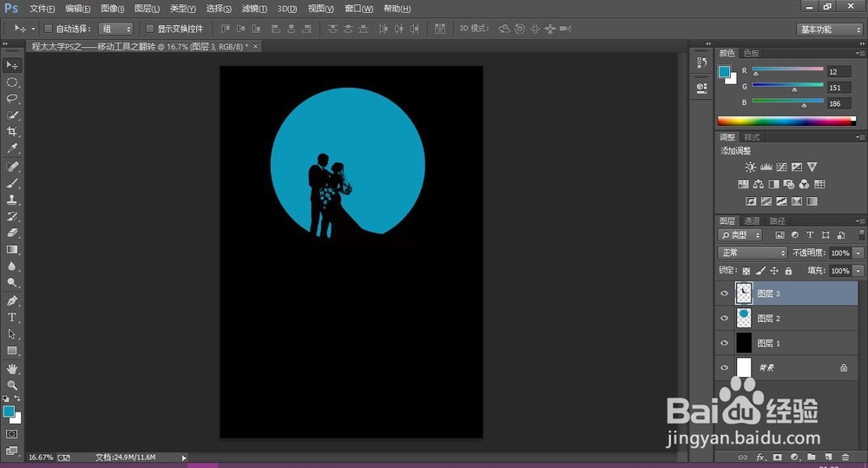The height and width of the screenshot is (468, 868).
Task: Switch to the 样式 panel tab
Action: point(752,137)
